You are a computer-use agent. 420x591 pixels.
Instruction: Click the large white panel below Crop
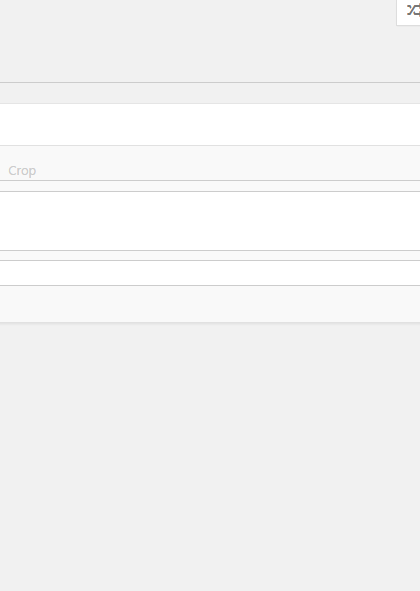click(x=210, y=221)
